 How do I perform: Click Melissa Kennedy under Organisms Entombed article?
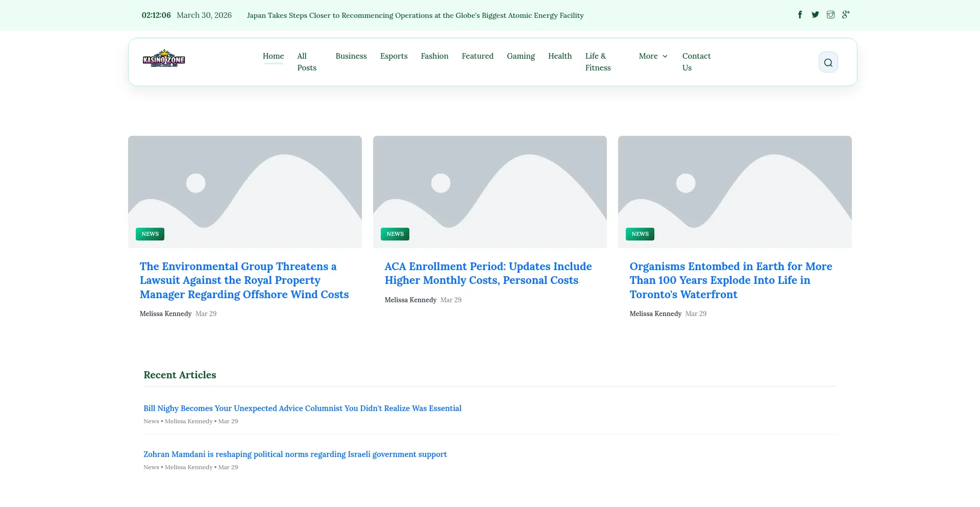point(655,314)
